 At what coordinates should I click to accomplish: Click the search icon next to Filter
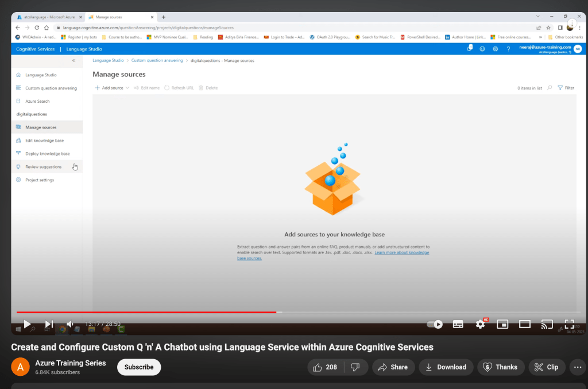550,88
